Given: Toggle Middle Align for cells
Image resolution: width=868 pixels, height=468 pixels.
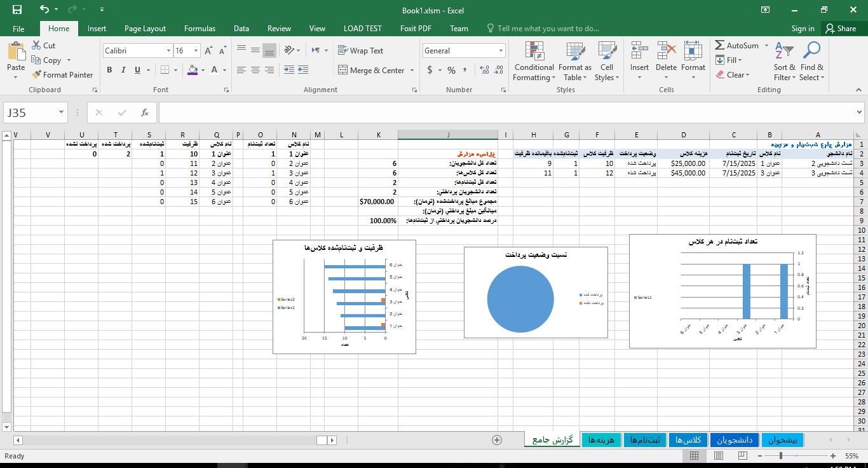Looking at the screenshot, I should [x=255, y=50].
